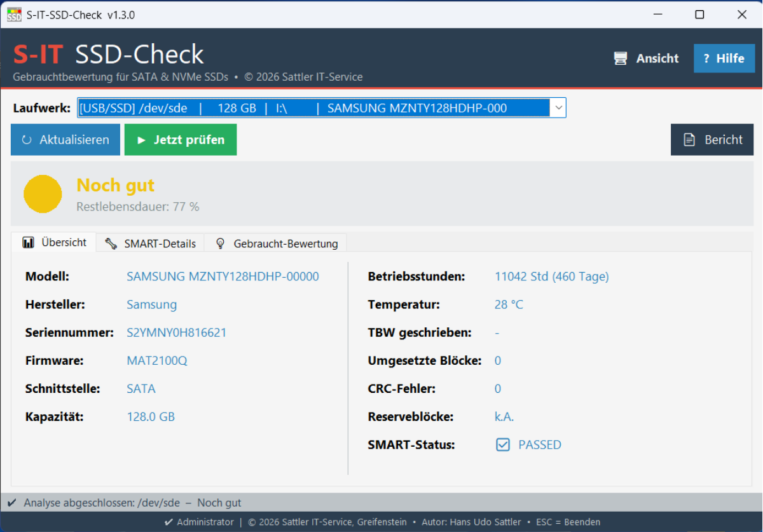Open the Gebraucht-Bewertung tab
This screenshot has width=763, height=532.
click(276, 243)
